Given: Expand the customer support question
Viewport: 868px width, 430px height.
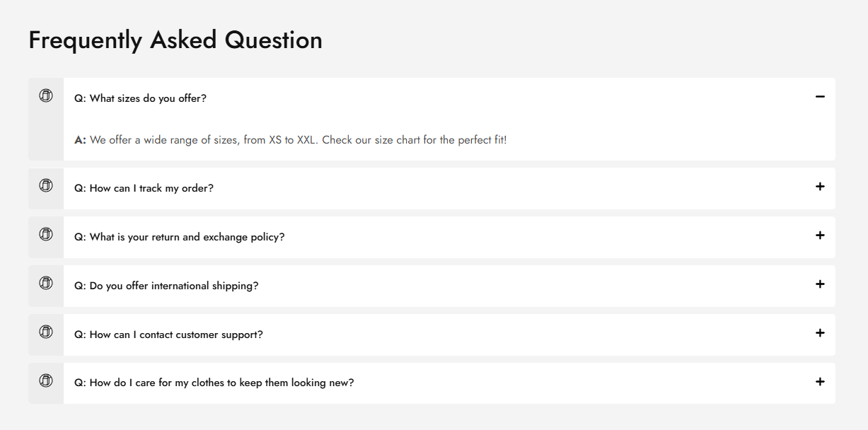Looking at the screenshot, I should point(820,333).
